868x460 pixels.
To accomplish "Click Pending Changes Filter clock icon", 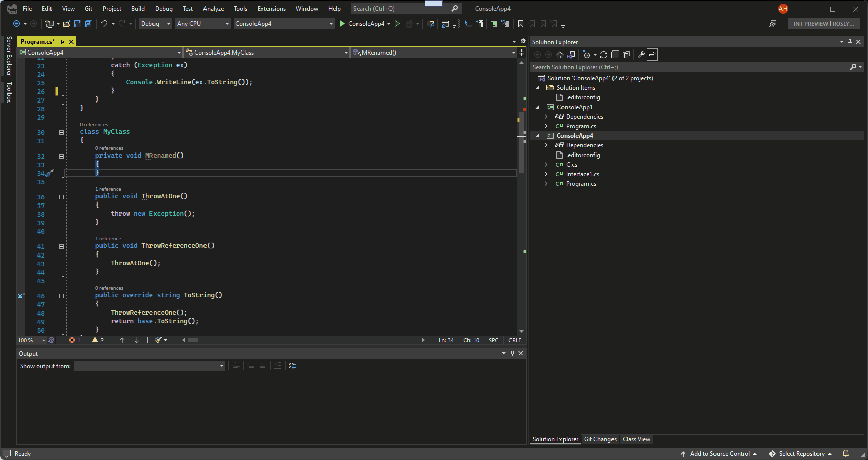I will 586,55.
